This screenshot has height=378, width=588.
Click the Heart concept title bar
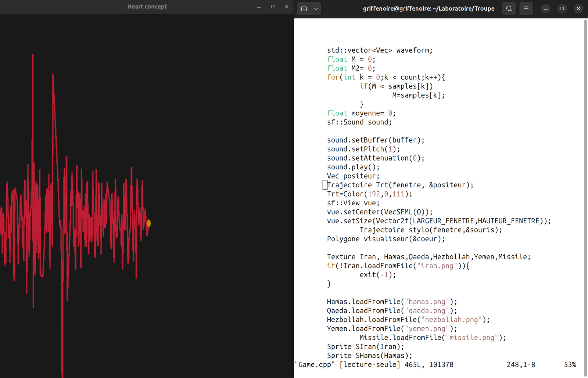(x=147, y=7)
